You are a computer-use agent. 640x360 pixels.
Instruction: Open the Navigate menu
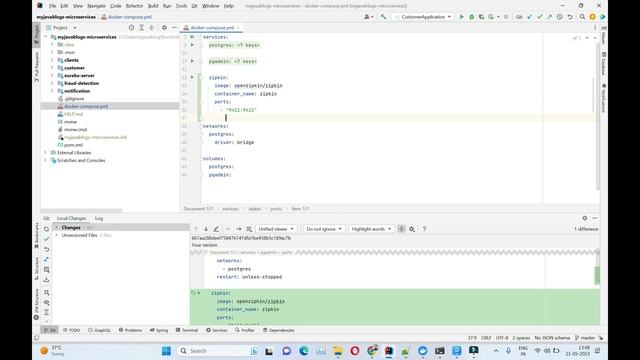pyautogui.click(x=96, y=6)
